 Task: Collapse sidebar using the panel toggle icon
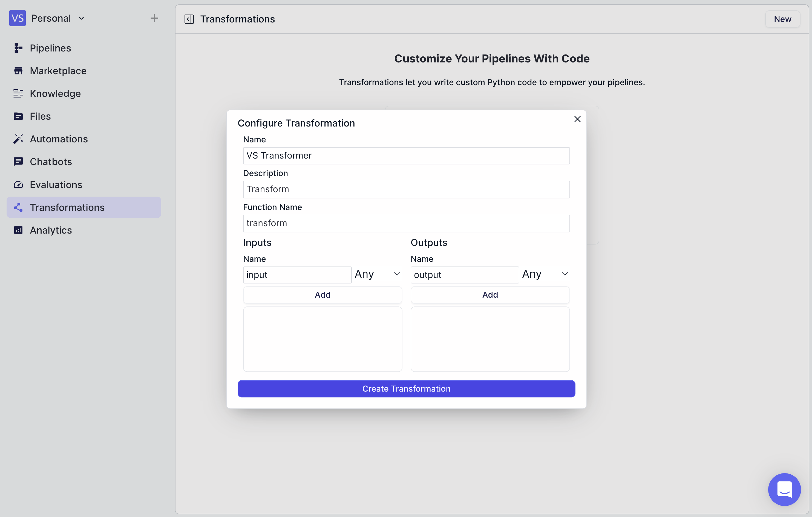tap(189, 19)
